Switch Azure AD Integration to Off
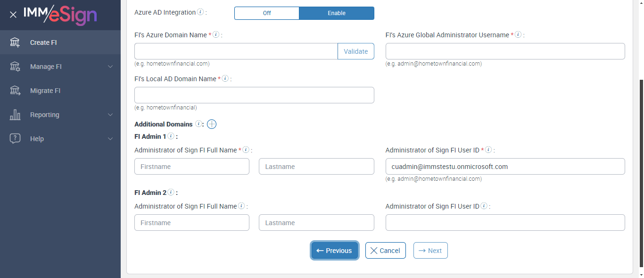The height and width of the screenshot is (278, 644). tap(267, 13)
